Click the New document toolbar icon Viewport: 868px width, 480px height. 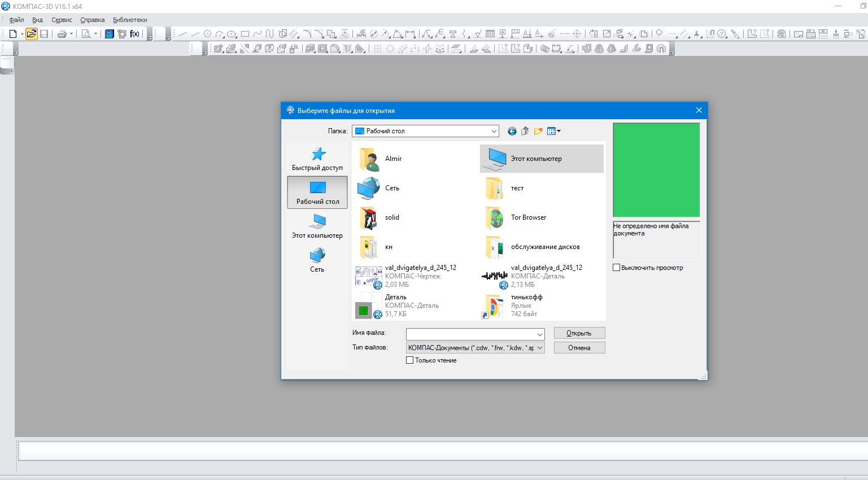point(13,34)
